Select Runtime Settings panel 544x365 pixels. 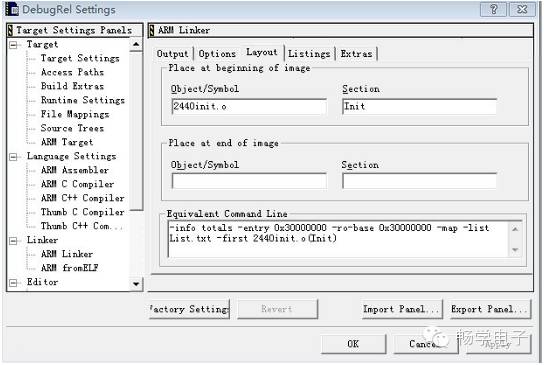click(x=83, y=100)
